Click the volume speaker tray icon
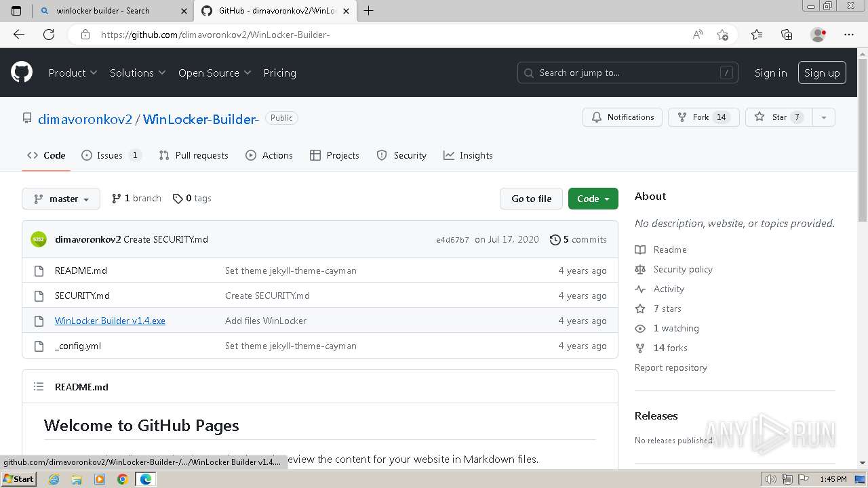This screenshot has height=488, width=868. [x=770, y=479]
